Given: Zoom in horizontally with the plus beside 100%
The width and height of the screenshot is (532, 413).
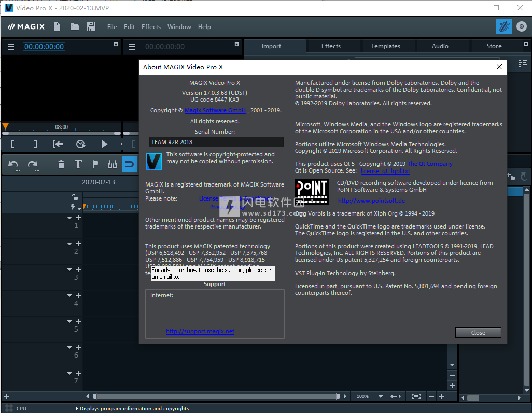Looking at the screenshot, I should pos(441,396).
